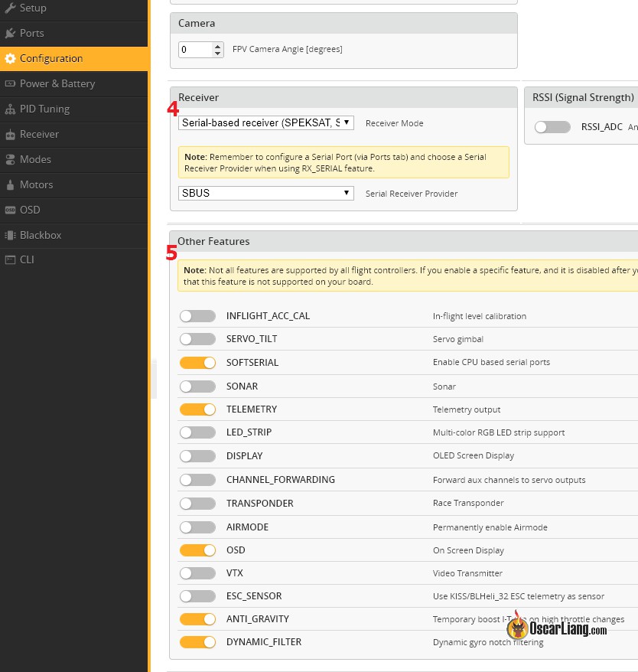
Task: Select the Configuration tab
Action: point(51,58)
